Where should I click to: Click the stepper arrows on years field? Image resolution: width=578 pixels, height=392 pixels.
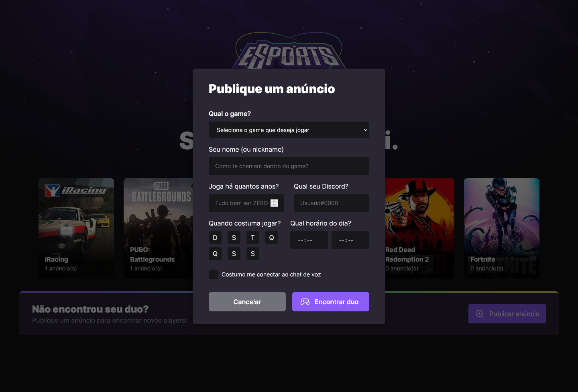(x=274, y=203)
